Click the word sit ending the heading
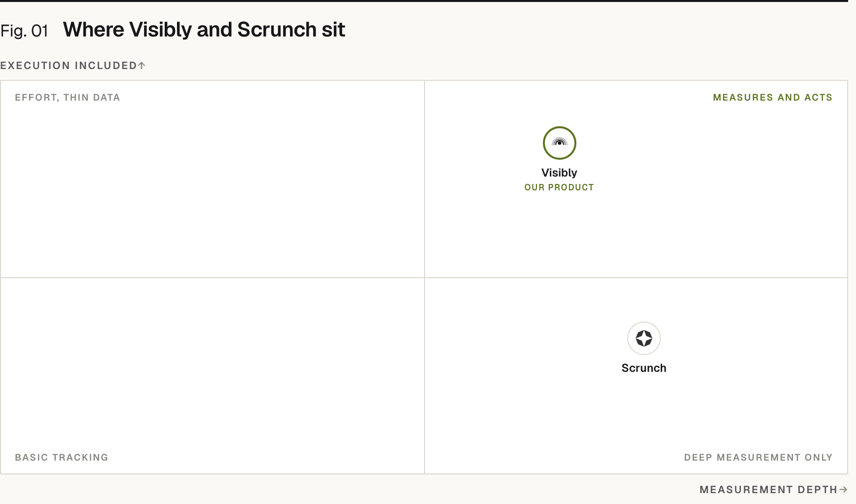The image size is (856, 504). [333, 30]
